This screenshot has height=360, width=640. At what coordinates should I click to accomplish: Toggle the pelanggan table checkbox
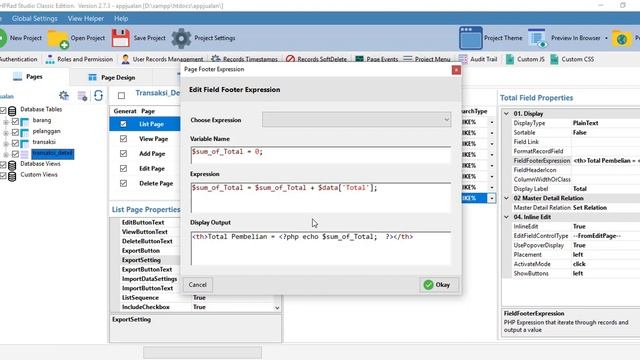[16, 133]
